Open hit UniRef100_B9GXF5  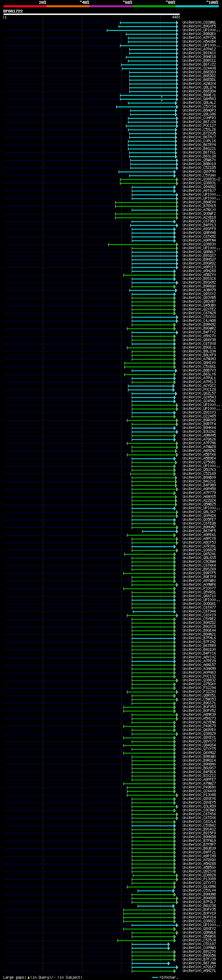point(199,26)
